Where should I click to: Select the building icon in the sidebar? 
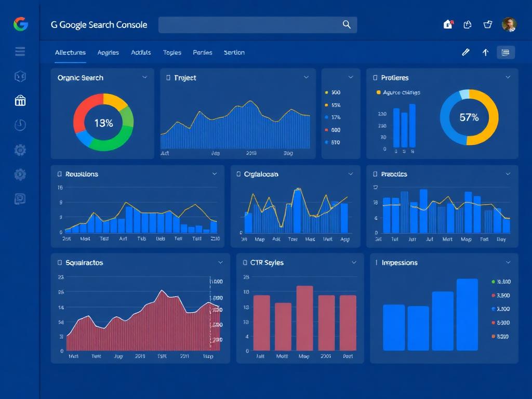pos(20,100)
